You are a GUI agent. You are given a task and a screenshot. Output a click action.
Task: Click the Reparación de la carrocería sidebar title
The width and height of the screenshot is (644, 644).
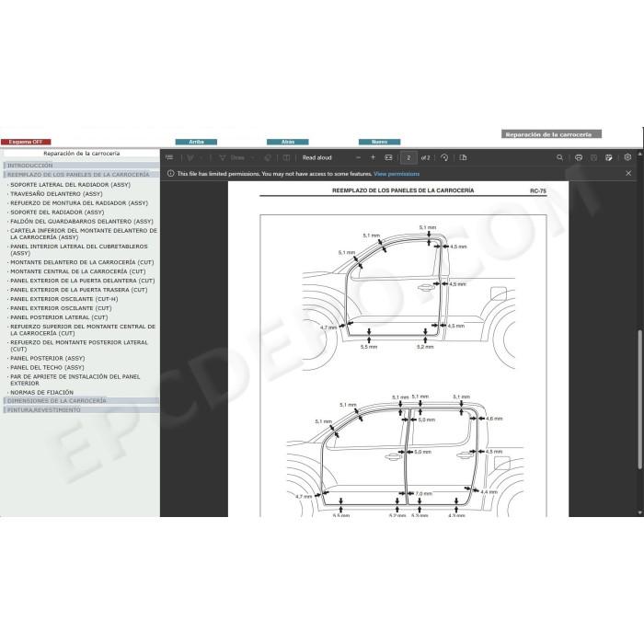[x=82, y=154]
